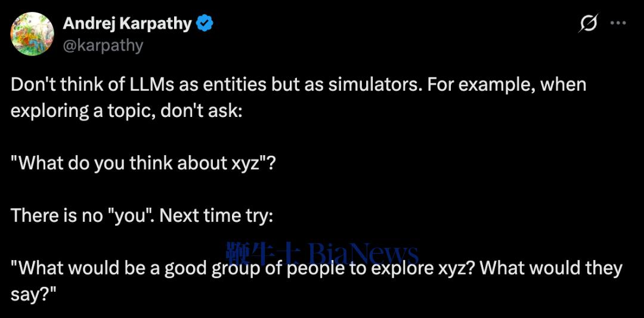Open the three-dot more options menu
This screenshot has height=318, width=644.
[x=618, y=23]
